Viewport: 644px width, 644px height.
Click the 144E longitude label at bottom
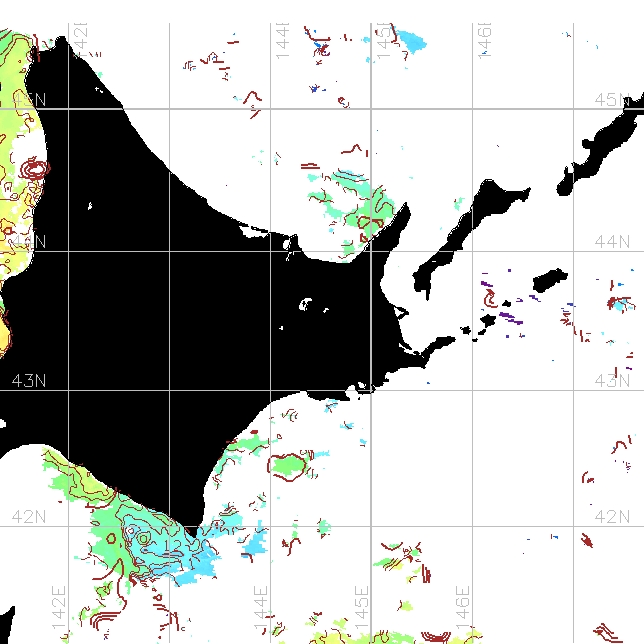(x=261, y=608)
